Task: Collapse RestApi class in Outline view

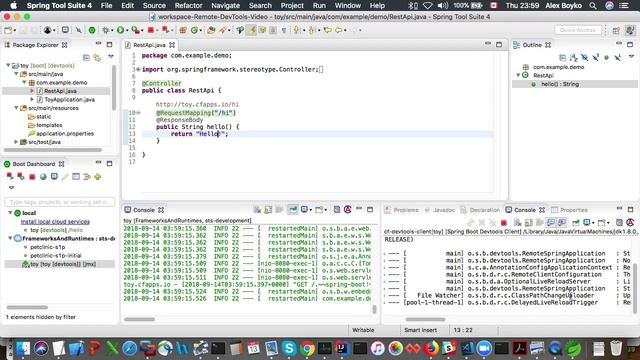Action: pos(518,75)
